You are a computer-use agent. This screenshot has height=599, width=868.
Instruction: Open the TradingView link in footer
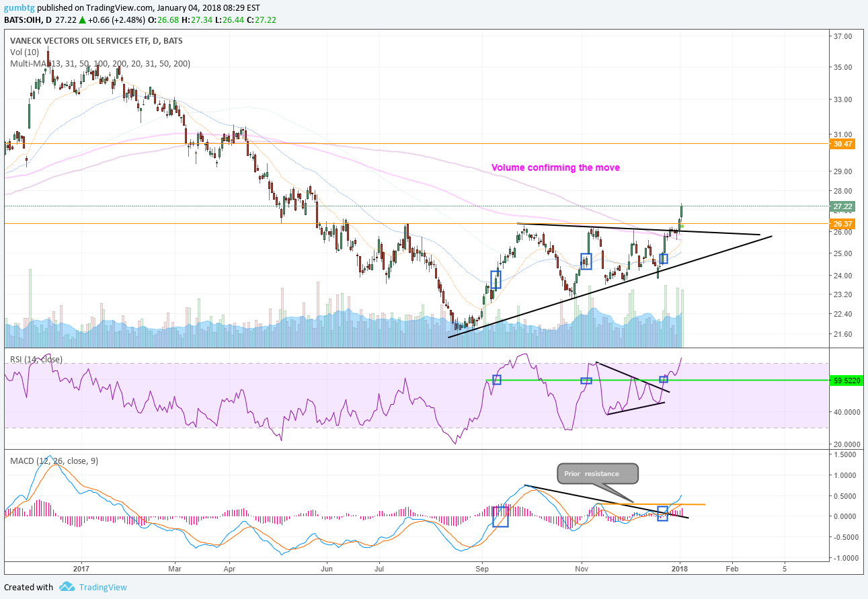(103, 587)
